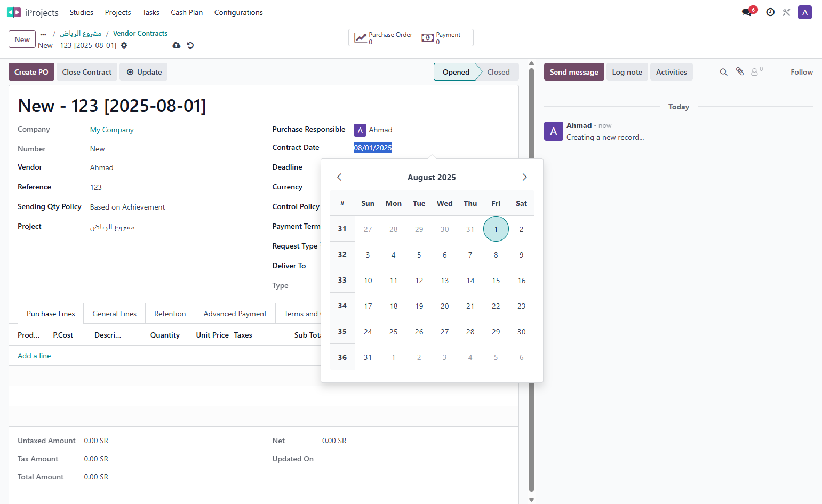Click Add a line link

34,356
